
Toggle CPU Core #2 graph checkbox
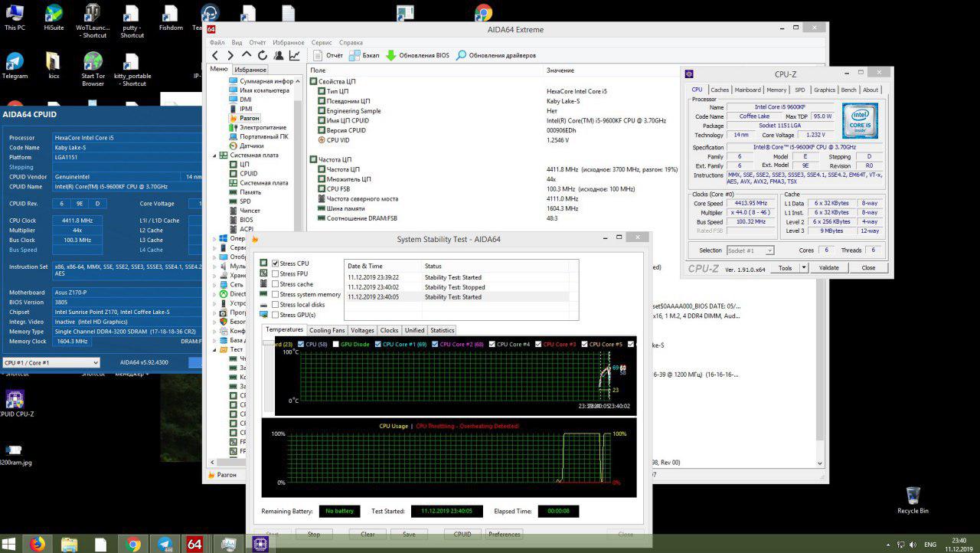coord(434,344)
